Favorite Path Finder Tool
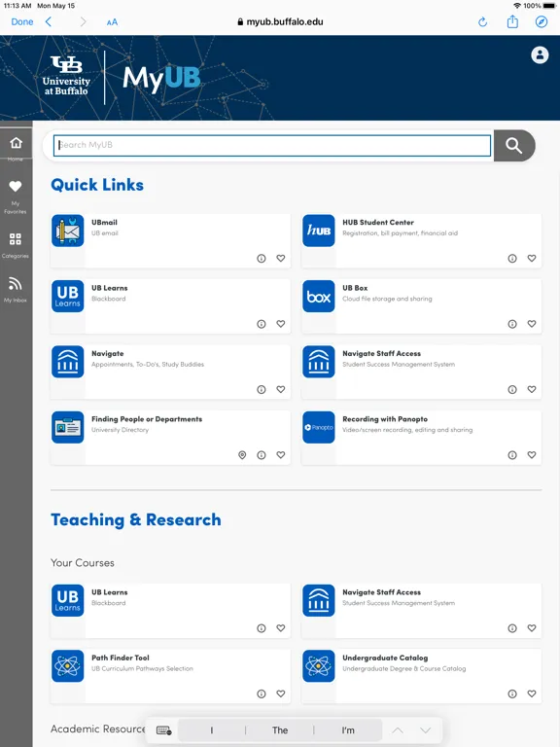 281,694
